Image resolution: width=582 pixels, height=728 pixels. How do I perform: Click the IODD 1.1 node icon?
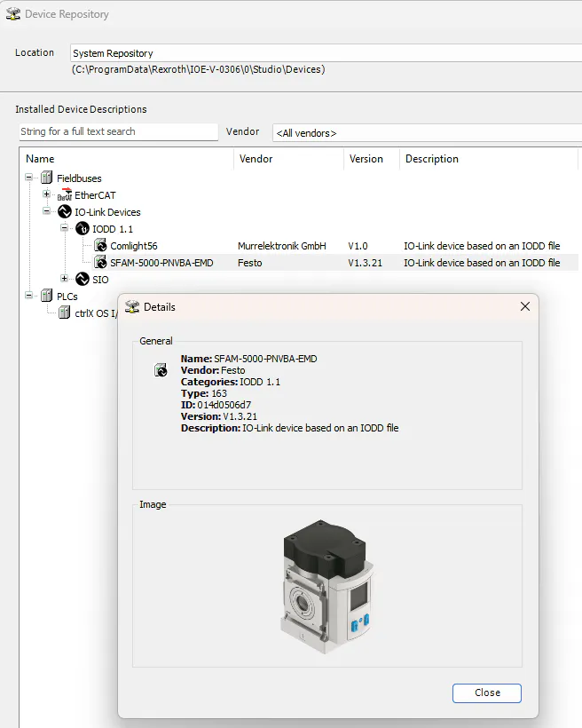[x=83, y=229]
